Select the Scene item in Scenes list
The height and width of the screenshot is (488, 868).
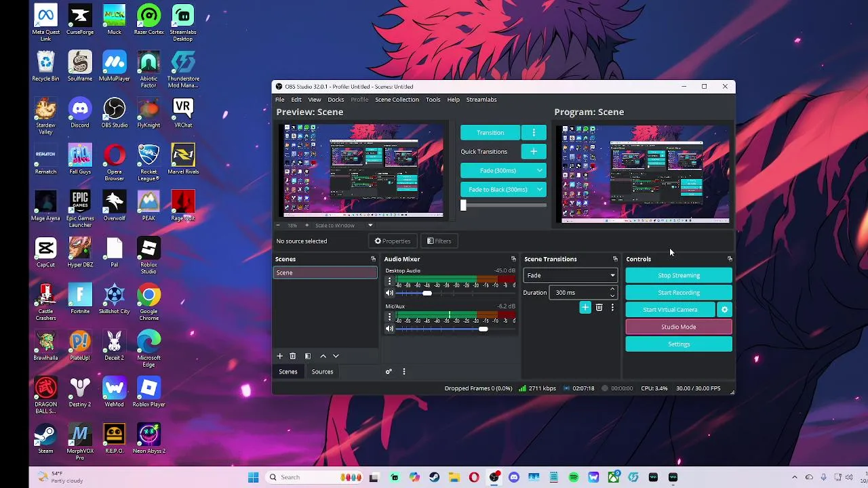tap(325, 272)
